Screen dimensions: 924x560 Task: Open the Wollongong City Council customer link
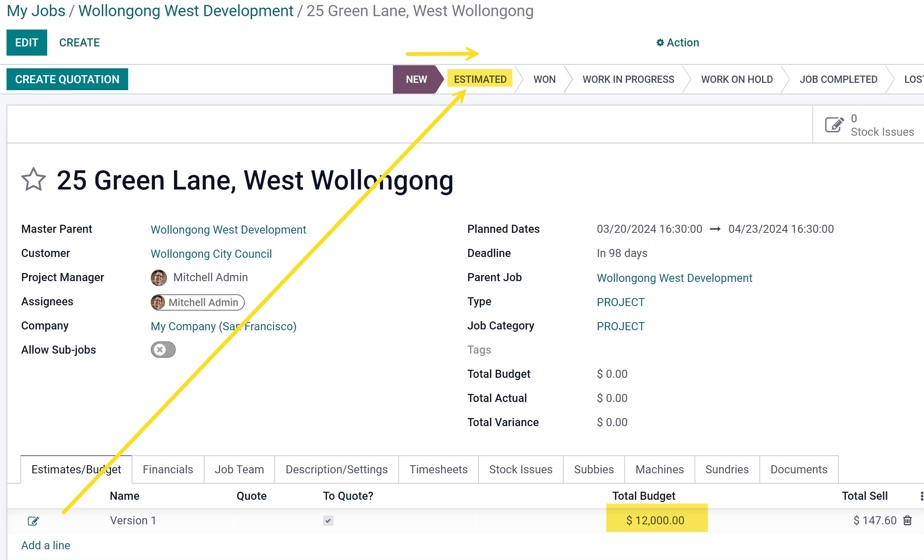211,254
